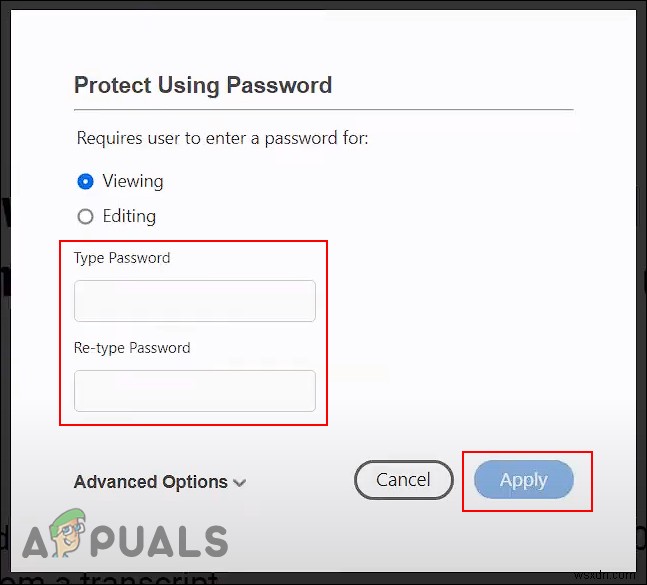Click the empty circle beside Editing
This screenshot has height=585, width=647.
click(x=85, y=216)
